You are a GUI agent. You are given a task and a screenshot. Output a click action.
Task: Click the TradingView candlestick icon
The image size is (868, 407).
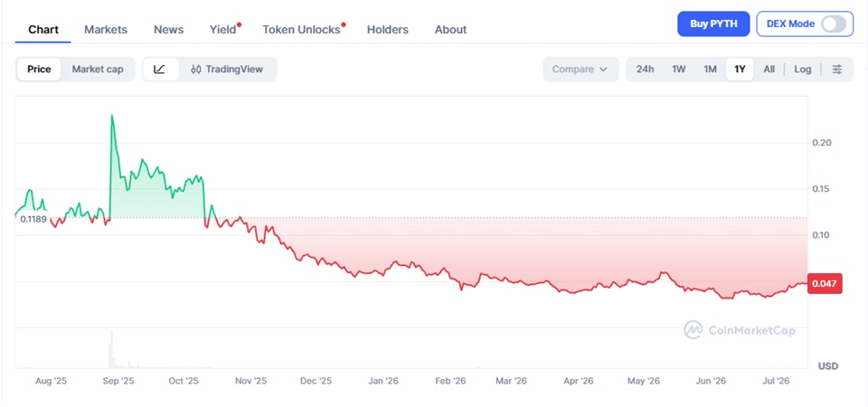click(196, 70)
